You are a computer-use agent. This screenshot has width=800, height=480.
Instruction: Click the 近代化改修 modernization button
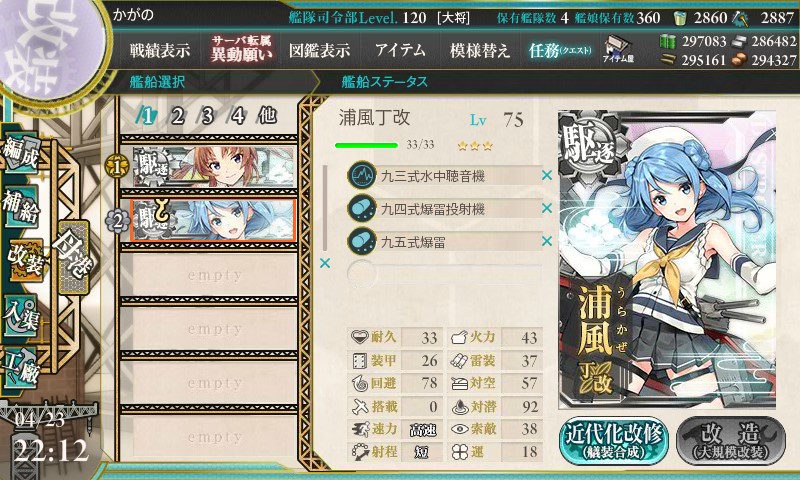614,441
